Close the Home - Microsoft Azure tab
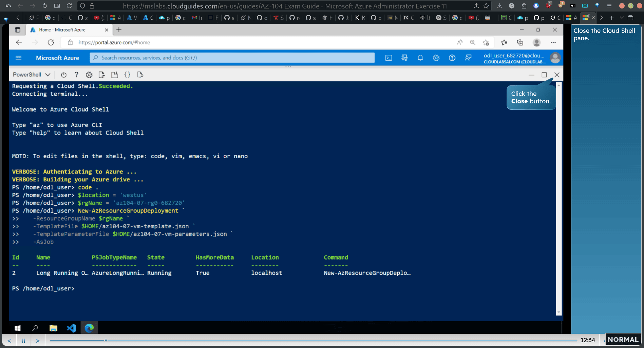 [107, 30]
